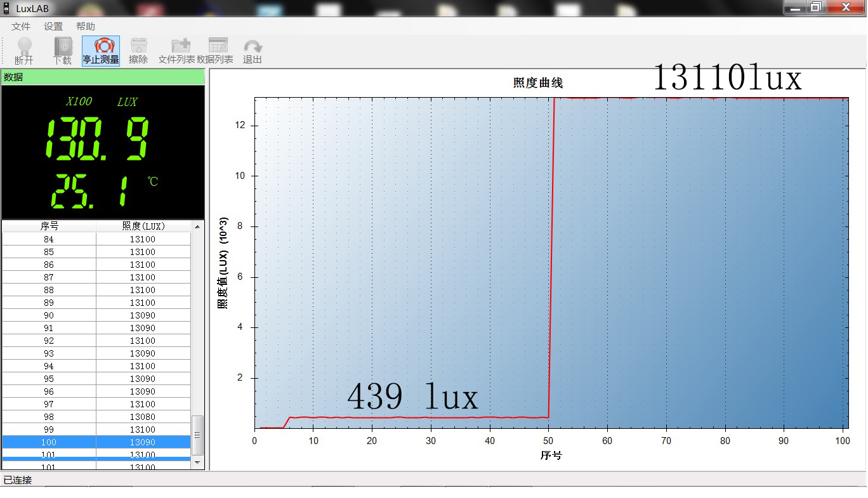
Task: Click the 照度(LUX) column header
Action: (x=143, y=226)
